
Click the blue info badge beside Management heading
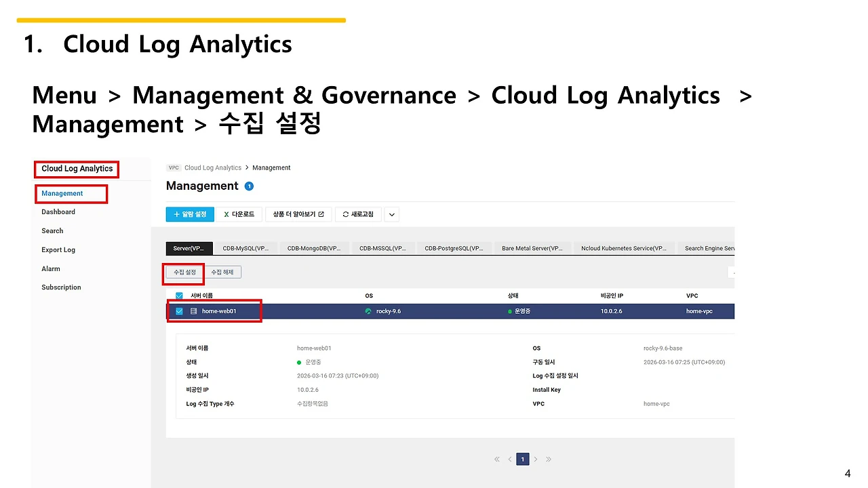tap(249, 186)
